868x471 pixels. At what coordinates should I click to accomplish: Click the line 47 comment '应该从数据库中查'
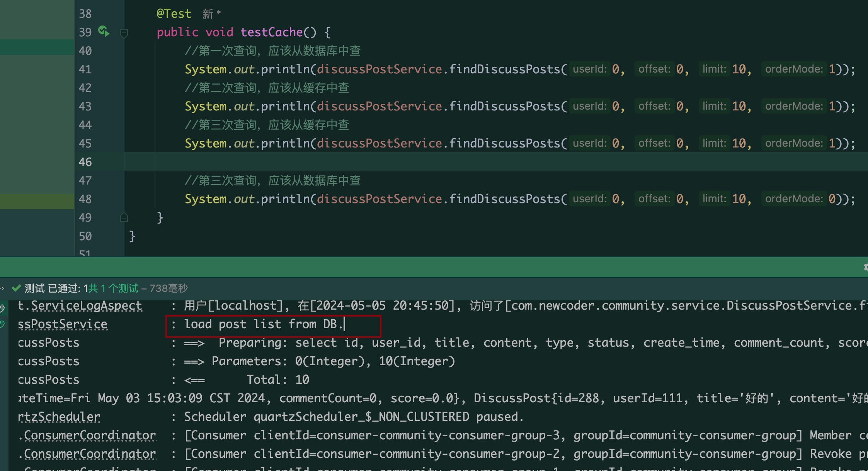(x=315, y=180)
